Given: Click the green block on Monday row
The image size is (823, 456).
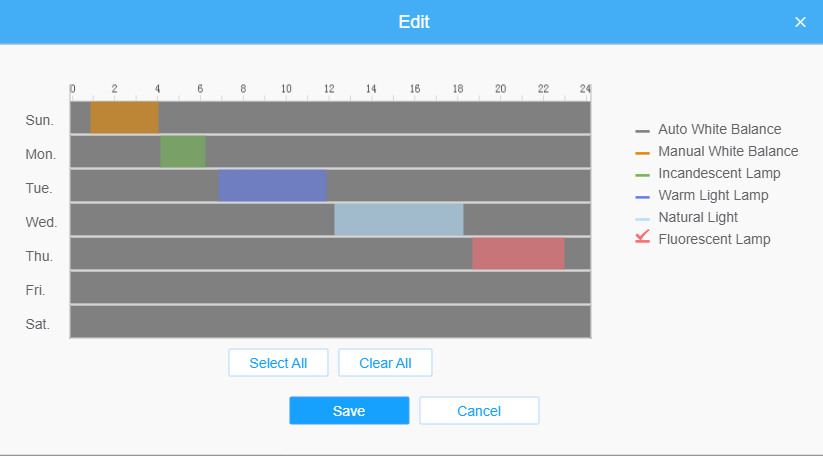Looking at the screenshot, I should (x=182, y=152).
